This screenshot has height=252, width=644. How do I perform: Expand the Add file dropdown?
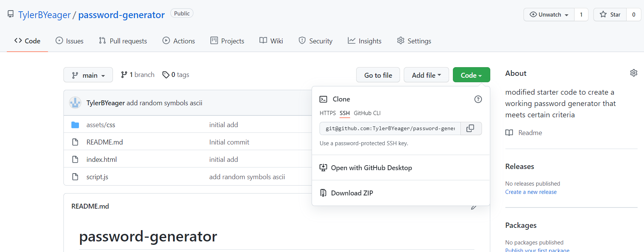tap(426, 75)
